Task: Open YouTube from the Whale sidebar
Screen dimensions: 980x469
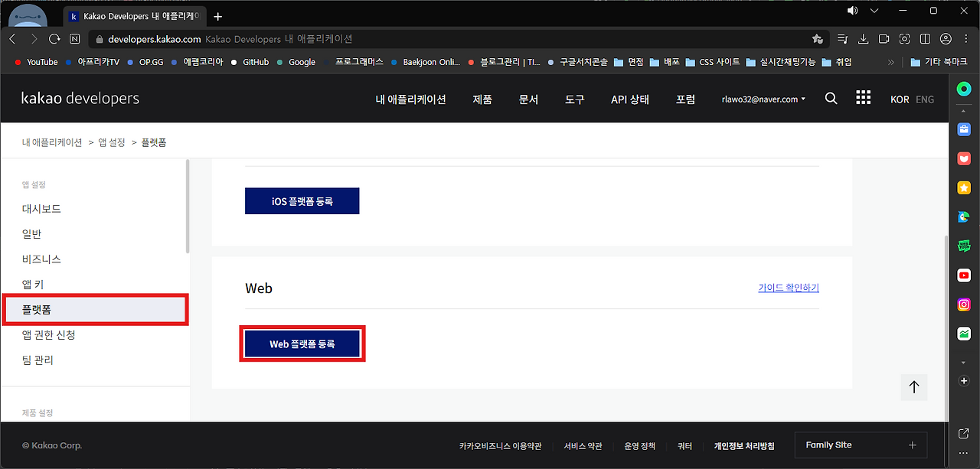Action: pyautogui.click(x=963, y=275)
